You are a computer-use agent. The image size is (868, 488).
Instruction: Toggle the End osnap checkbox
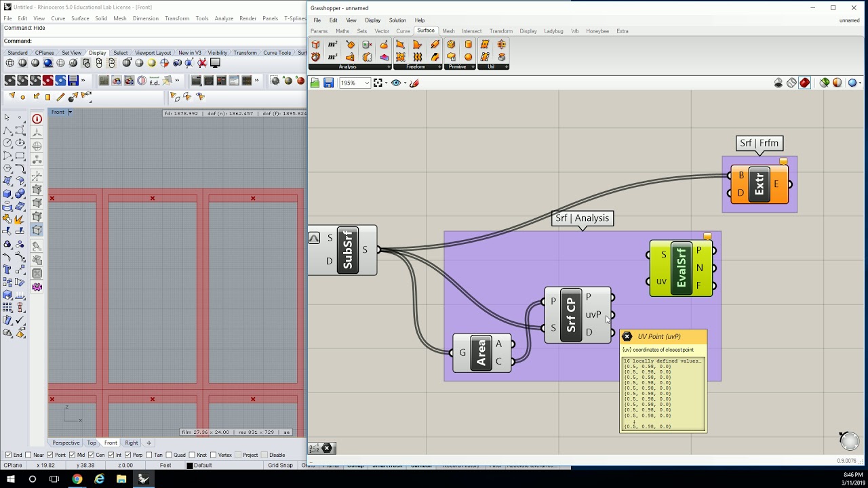[8, 455]
